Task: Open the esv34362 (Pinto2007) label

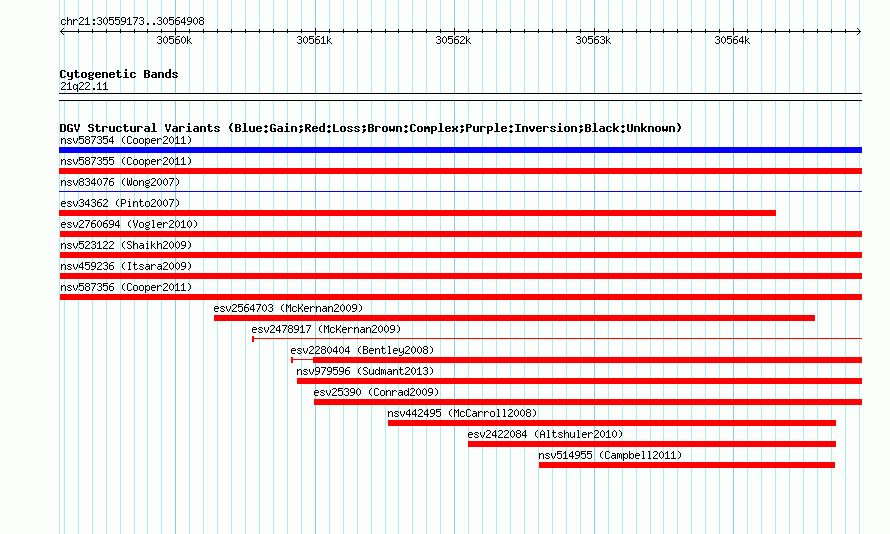Action: (120, 203)
